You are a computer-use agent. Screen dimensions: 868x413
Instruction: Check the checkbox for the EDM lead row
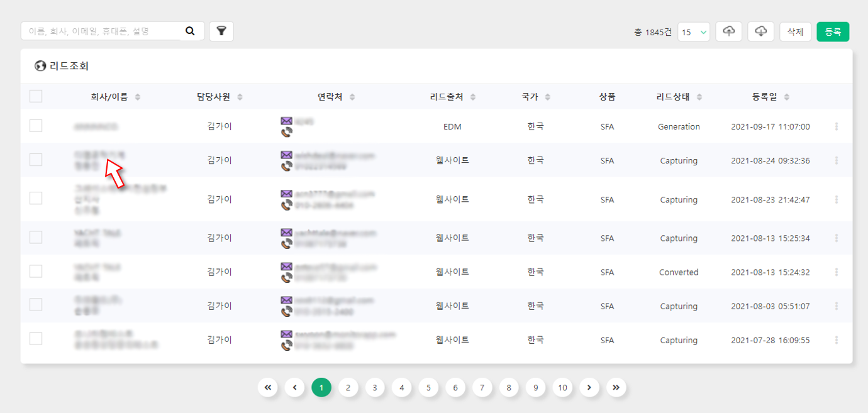[x=36, y=126]
